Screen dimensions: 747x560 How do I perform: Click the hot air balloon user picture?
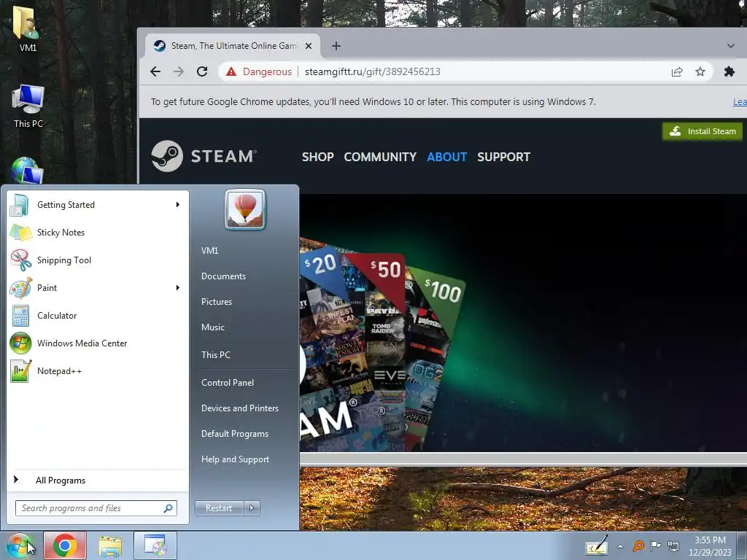click(245, 209)
